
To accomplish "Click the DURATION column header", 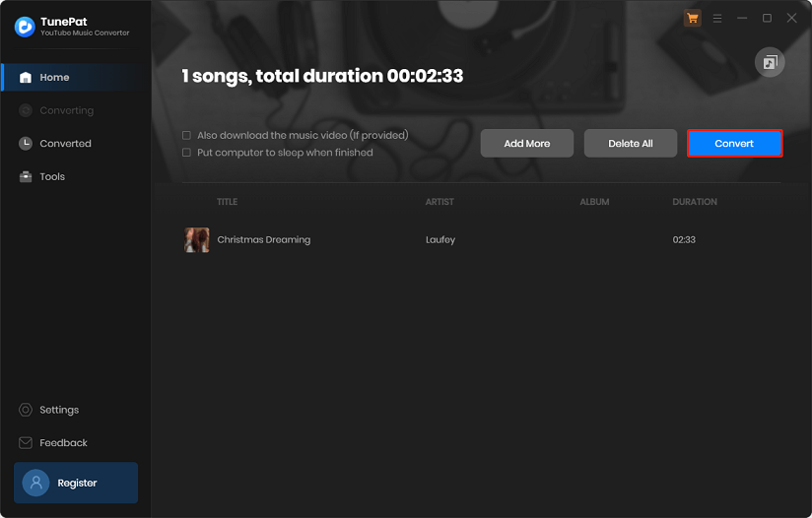I will 695,202.
